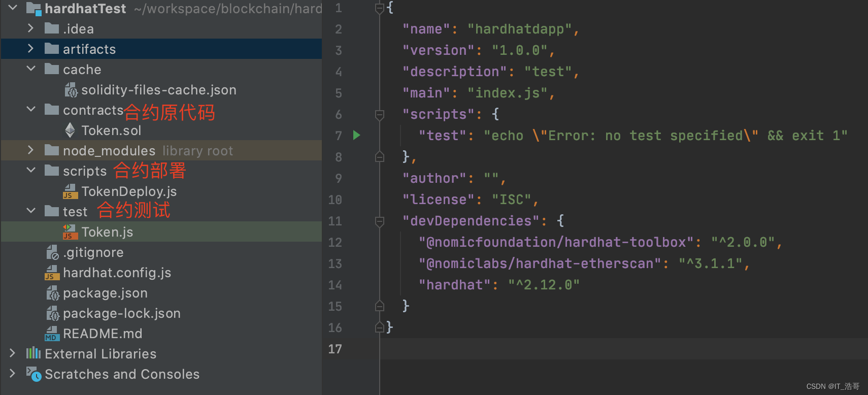The image size is (868, 395).
Task: Collapse the hardhatTest project root
Action: pos(13,8)
